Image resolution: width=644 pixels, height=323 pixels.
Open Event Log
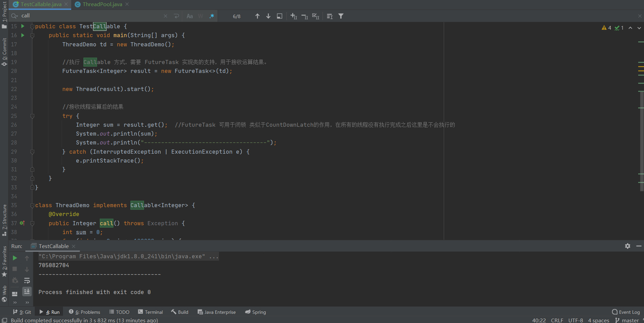point(626,312)
